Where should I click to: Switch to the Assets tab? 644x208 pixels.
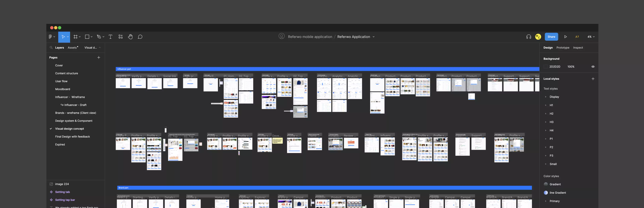[x=72, y=47]
